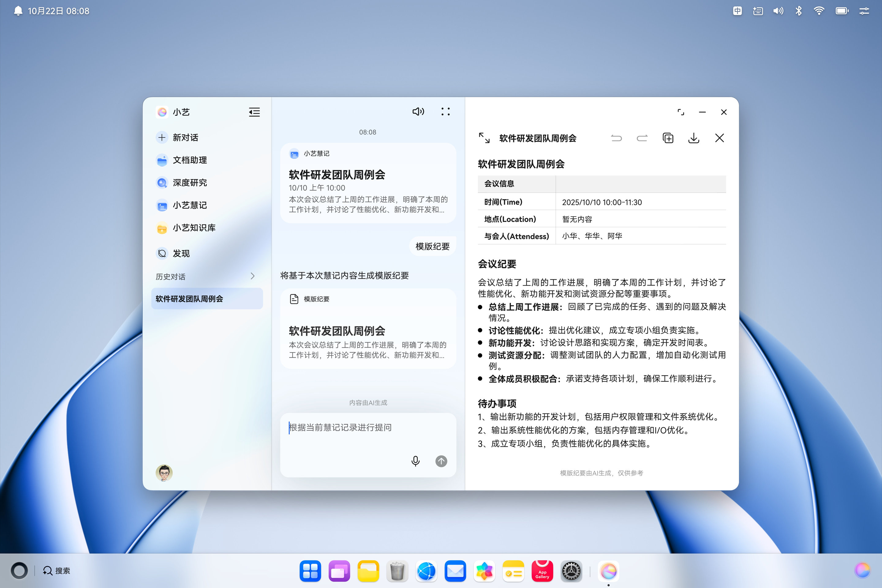Screen dimensions: 882x588
Task: Send the message with the arrow button
Action: [x=441, y=461]
